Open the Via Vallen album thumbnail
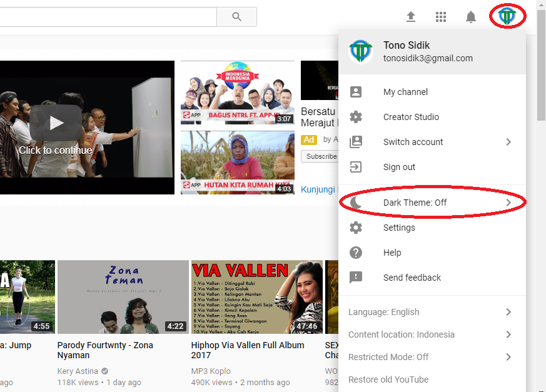Screen dimensions: 546x392 coord(257,297)
